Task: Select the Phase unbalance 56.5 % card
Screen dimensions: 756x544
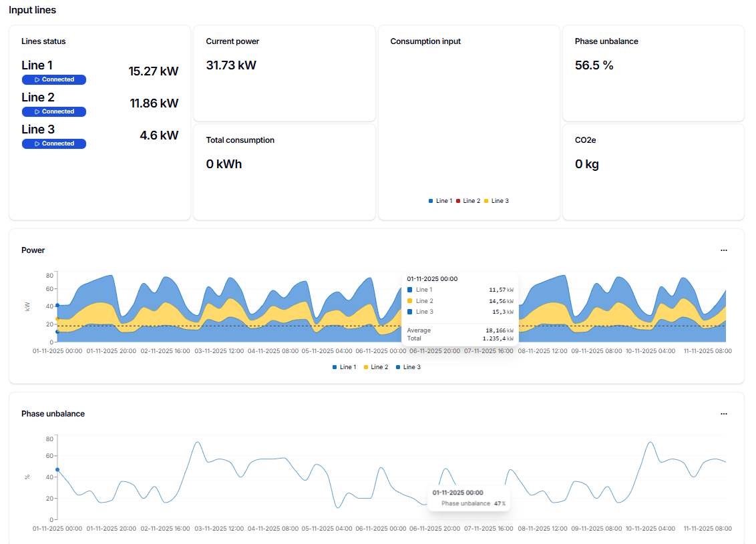Action: click(652, 73)
